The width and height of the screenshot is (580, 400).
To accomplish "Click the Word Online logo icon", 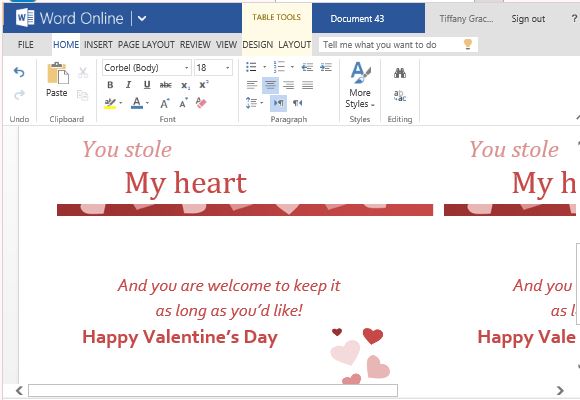I will (x=25, y=18).
